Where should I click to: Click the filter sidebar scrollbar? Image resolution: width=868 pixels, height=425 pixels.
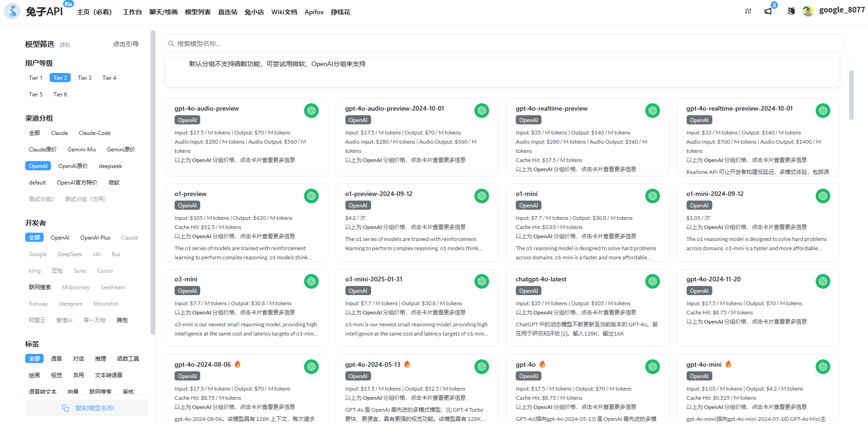coord(153,182)
